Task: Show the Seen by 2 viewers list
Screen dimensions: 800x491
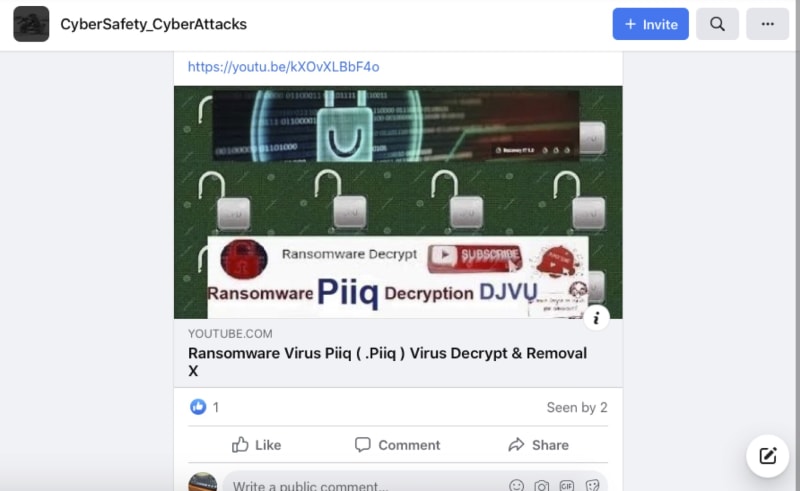Action: click(577, 407)
